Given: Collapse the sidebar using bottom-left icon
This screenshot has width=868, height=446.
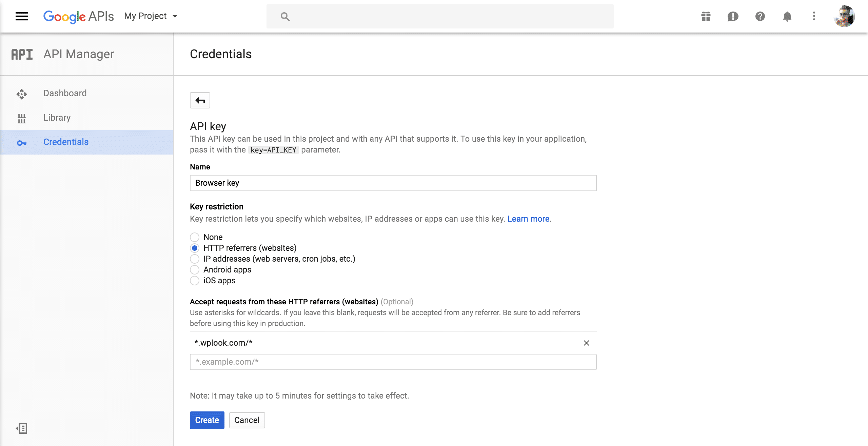Looking at the screenshot, I should click(x=22, y=428).
